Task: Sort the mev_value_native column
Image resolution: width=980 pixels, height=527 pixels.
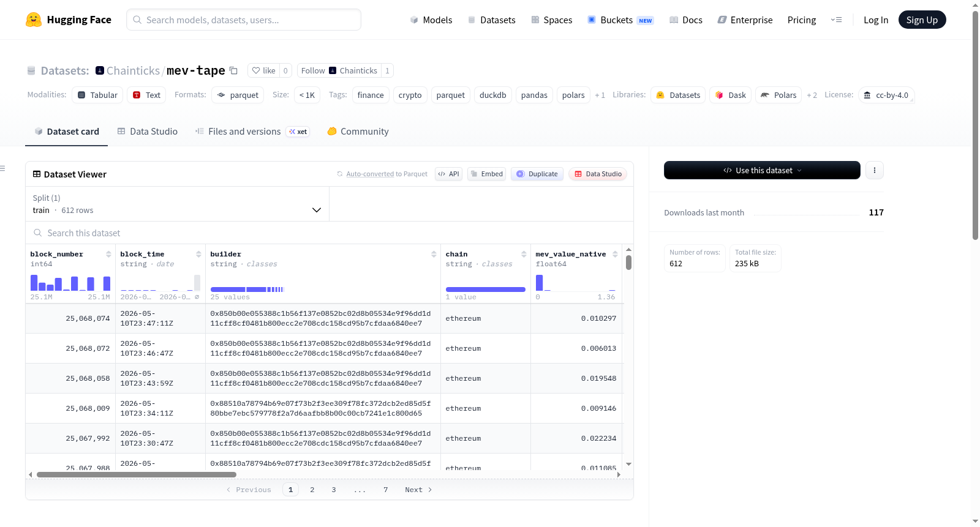Action: coord(615,254)
